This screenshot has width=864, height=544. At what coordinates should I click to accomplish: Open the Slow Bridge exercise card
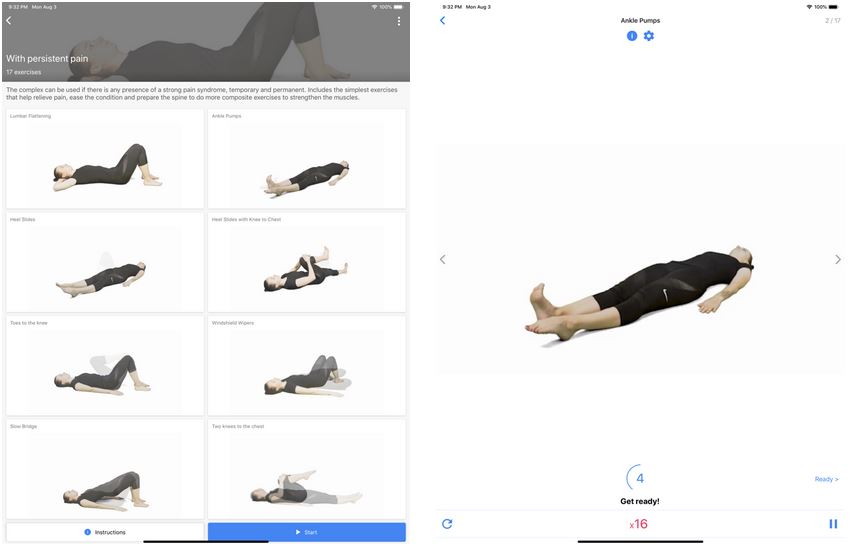(x=105, y=469)
